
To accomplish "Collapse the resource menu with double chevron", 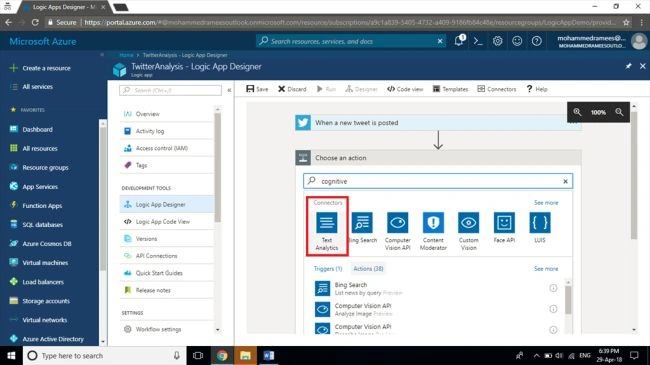I will 229,90.
